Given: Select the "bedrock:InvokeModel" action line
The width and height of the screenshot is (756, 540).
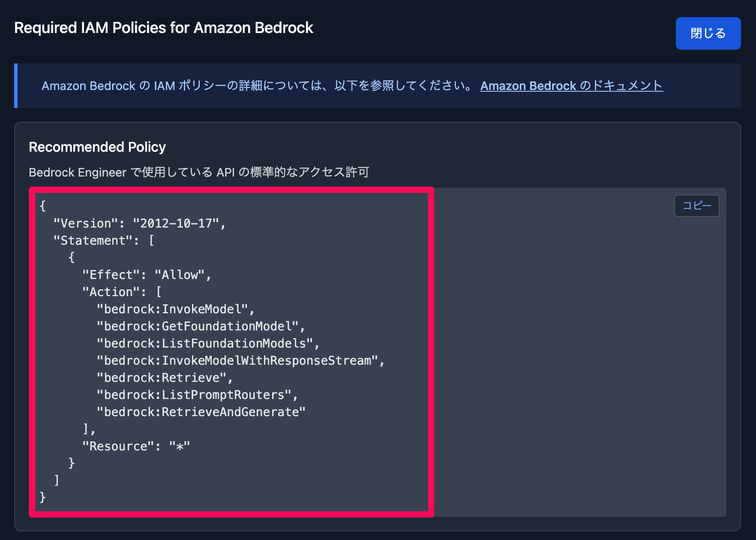Looking at the screenshot, I should 175,309.
